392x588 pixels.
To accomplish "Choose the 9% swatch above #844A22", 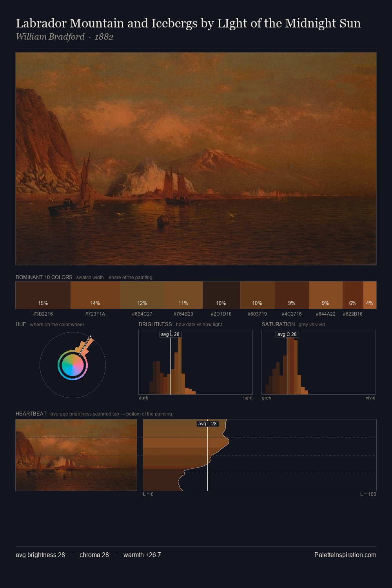I will [325, 295].
